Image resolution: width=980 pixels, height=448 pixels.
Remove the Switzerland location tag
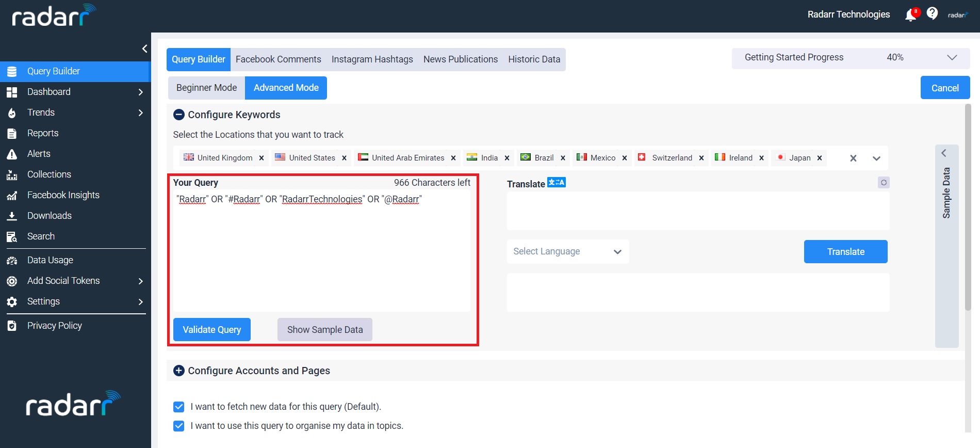(x=701, y=158)
